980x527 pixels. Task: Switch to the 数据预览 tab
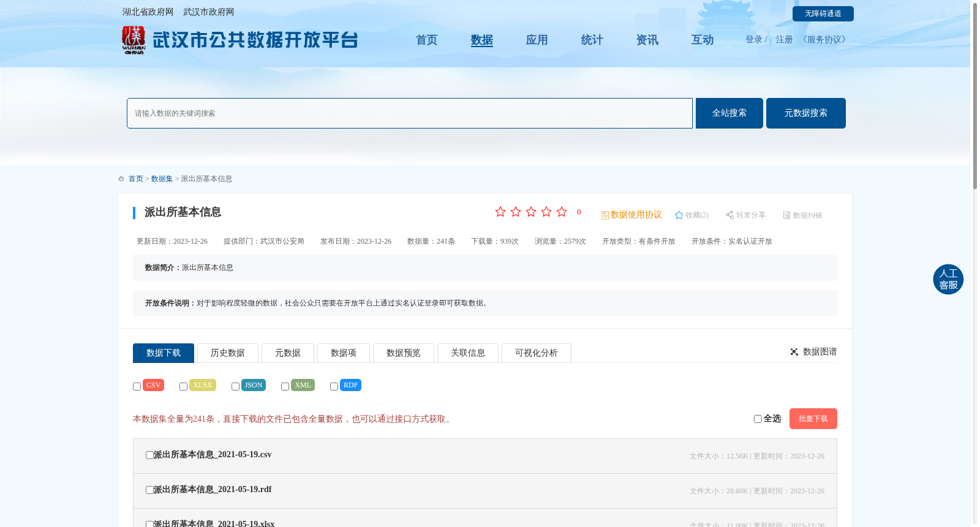pyautogui.click(x=404, y=353)
